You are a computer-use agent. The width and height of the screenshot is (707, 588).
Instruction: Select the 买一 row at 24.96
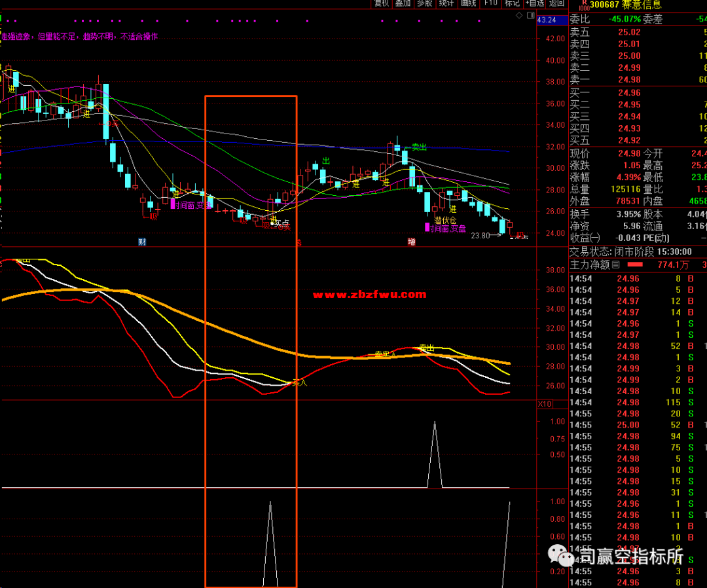click(638, 93)
